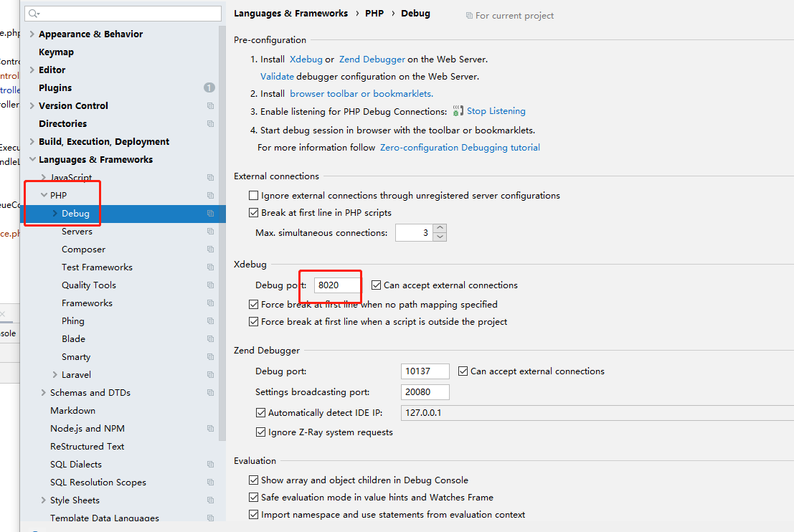Uncheck Break at first line in PHP scripts
This screenshot has width=794, height=532.
[x=253, y=213]
